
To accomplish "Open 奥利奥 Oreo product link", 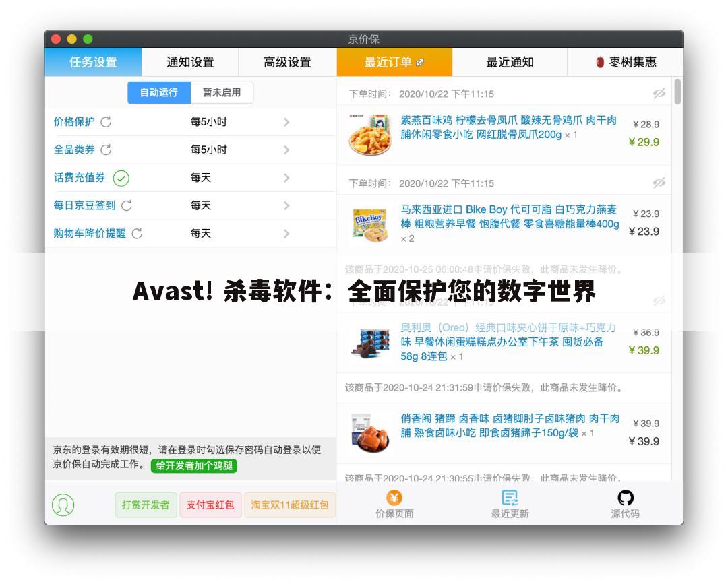I will pos(508,342).
